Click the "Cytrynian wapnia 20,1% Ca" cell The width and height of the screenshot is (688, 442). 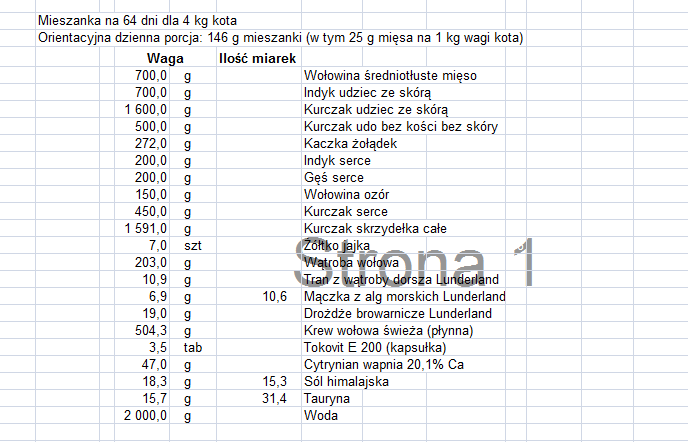pyautogui.click(x=383, y=365)
